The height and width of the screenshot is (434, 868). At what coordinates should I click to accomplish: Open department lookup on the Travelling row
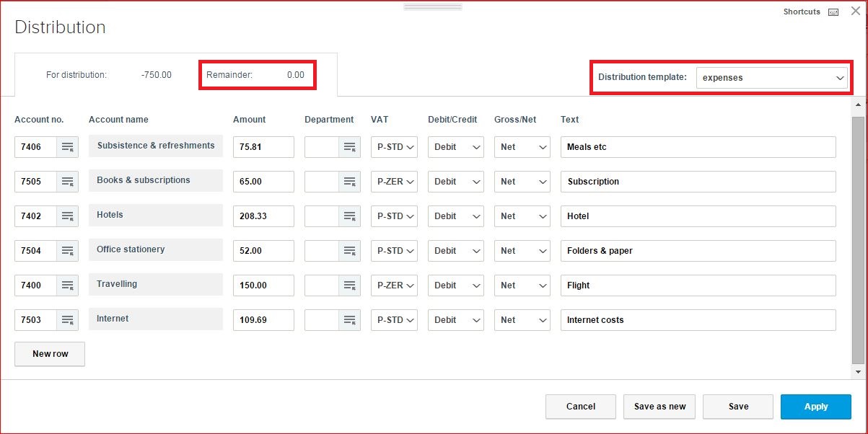[x=349, y=285]
